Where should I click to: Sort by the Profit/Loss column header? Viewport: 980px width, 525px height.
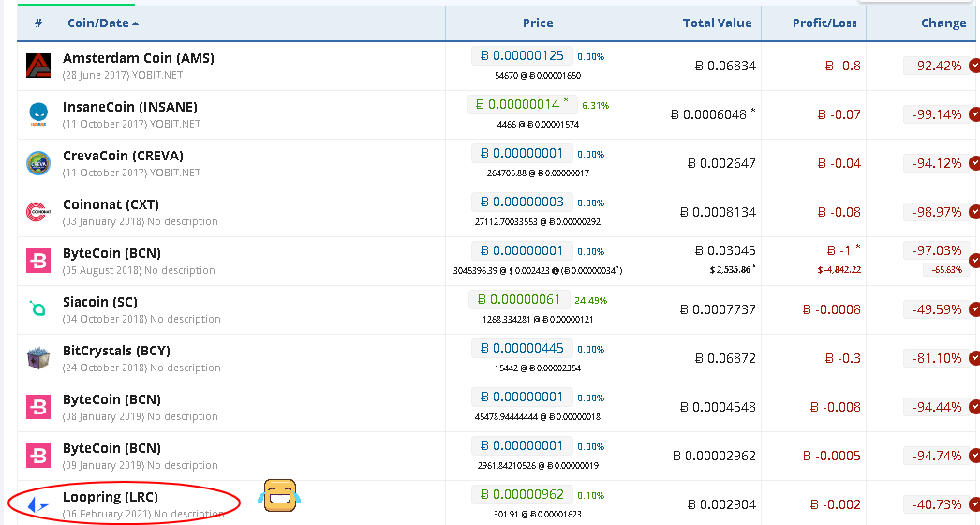[824, 23]
